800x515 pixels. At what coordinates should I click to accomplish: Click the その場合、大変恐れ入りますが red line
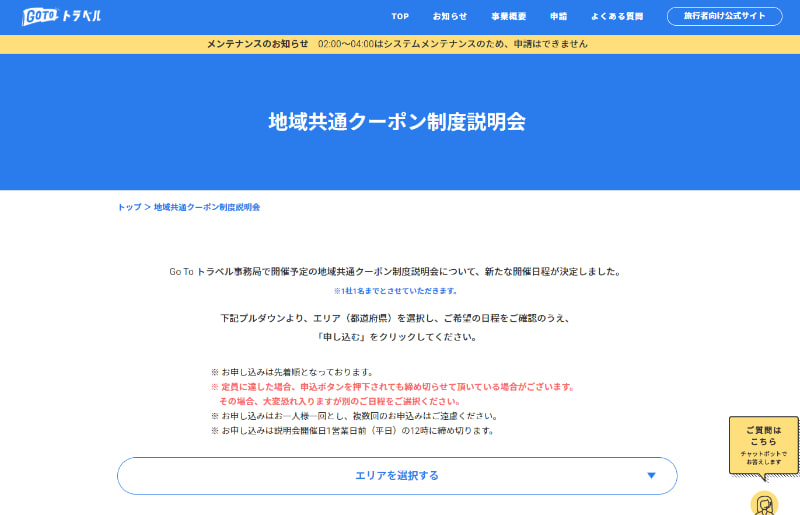point(340,402)
